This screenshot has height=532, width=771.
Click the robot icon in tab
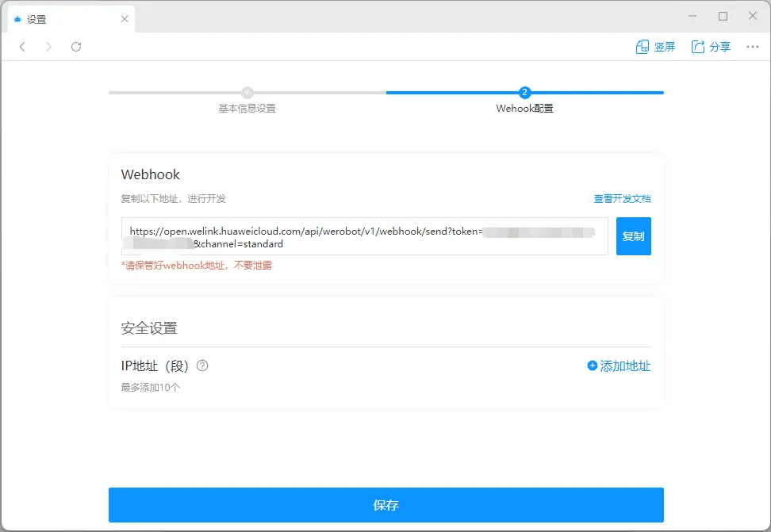[17, 19]
